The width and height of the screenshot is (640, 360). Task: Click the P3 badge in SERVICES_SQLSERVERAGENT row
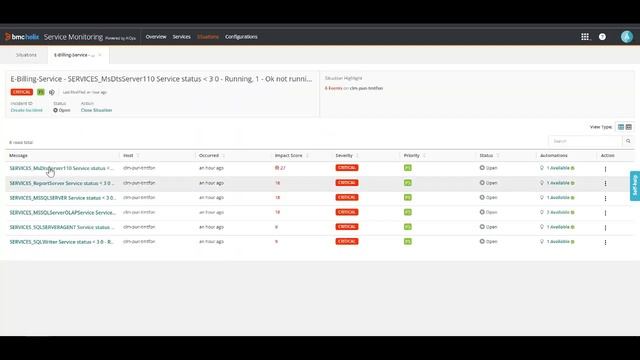pos(407,227)
